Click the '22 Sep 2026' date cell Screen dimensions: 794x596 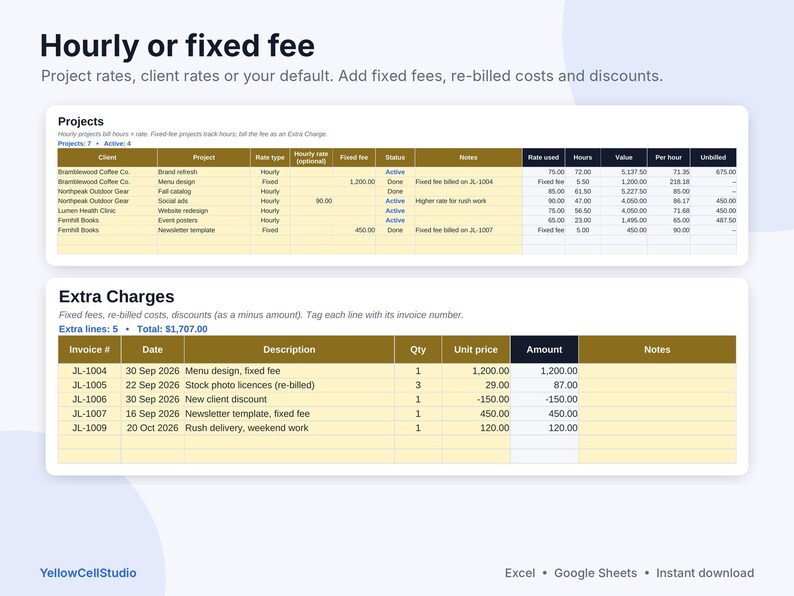click(x=152, y=385)
